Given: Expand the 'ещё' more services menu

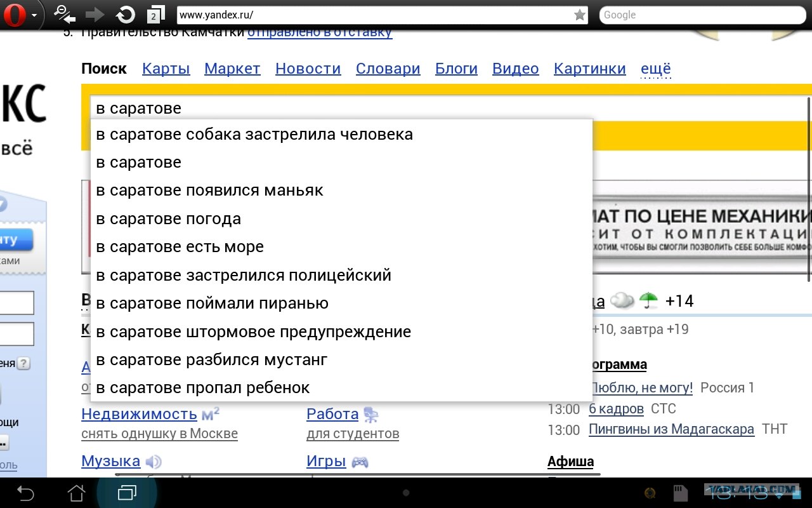Looking at the screenshot, I should pos(656,69).
